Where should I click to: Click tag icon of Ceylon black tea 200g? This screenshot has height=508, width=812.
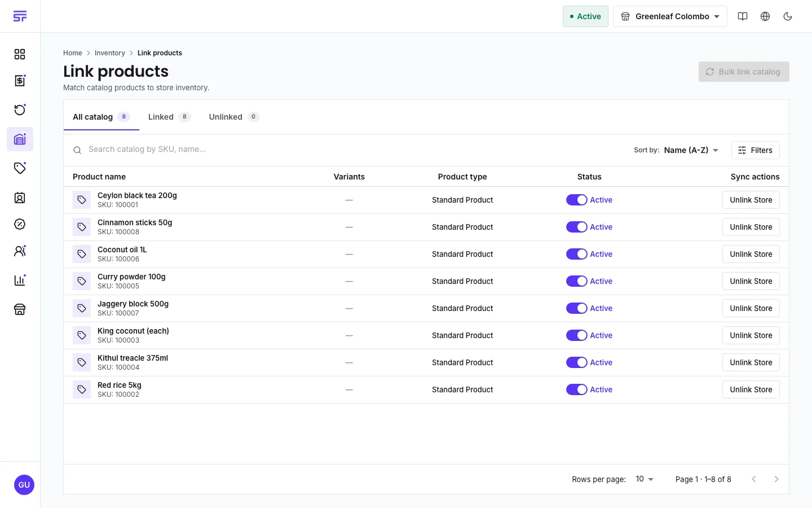click(82, 200)
